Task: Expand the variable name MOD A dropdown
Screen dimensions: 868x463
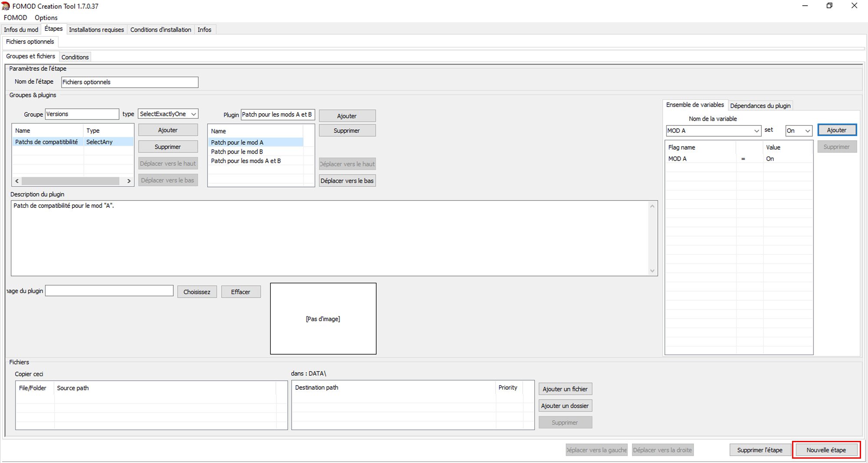Action: tap(756, 131)
